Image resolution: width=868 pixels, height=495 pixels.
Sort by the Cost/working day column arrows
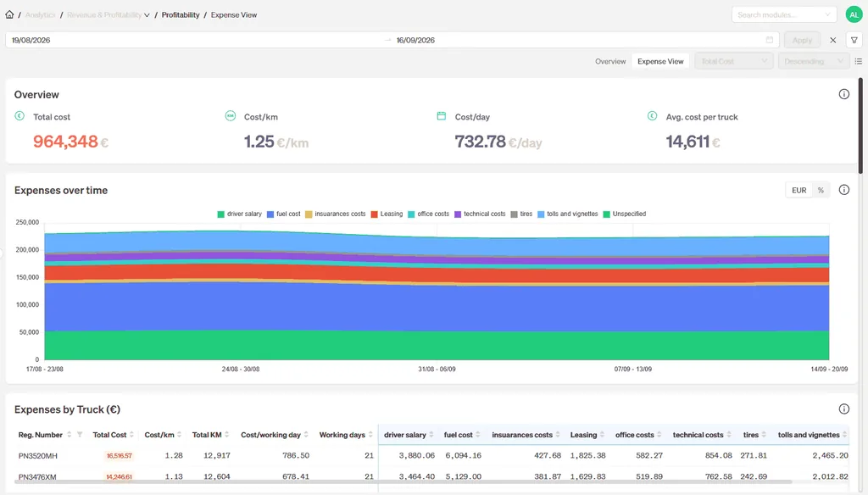(306, 435)
